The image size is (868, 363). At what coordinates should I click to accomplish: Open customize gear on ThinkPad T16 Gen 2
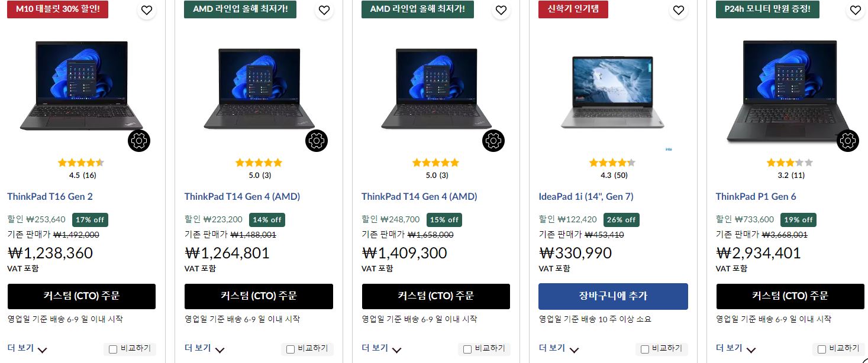pos(139,141)
